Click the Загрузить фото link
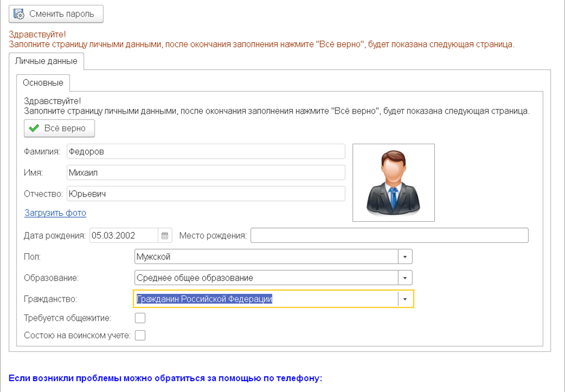 (55, 213)
